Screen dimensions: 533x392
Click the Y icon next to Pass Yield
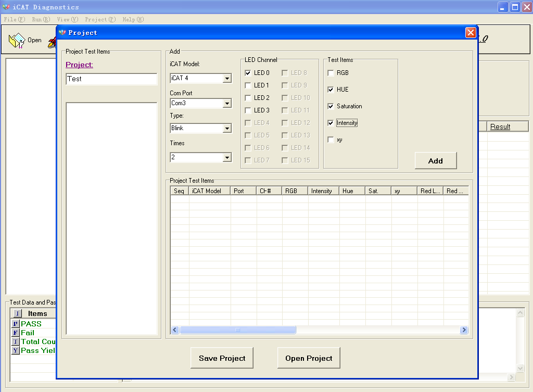(x=15, y=350)
